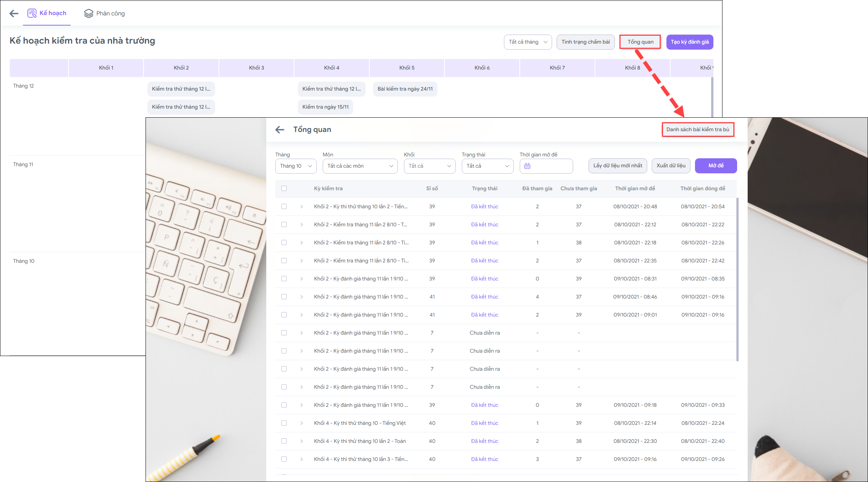
Task: Click calendar icon in Thời gian mở đề
Action: (527, 166)
